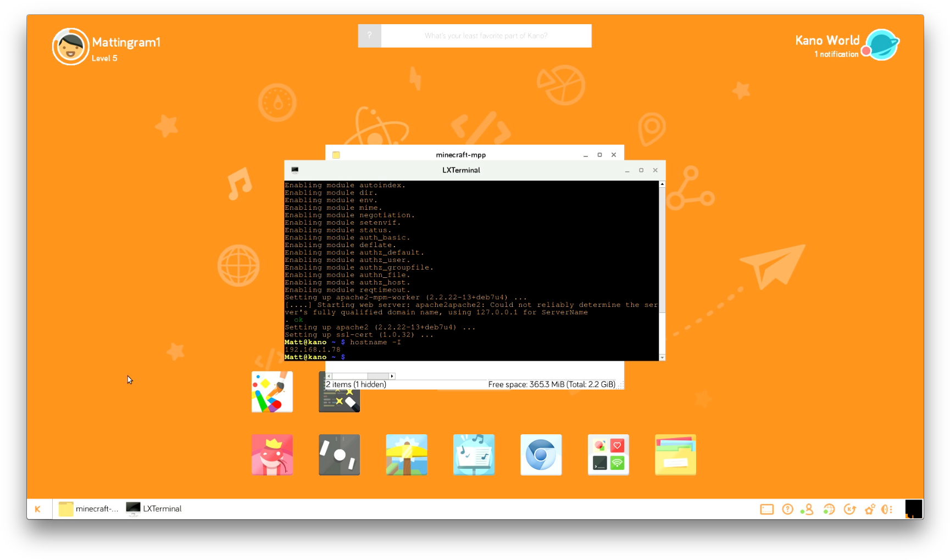
Task: Open the settings gears tray icon
Action: click(x=870, y=509)
